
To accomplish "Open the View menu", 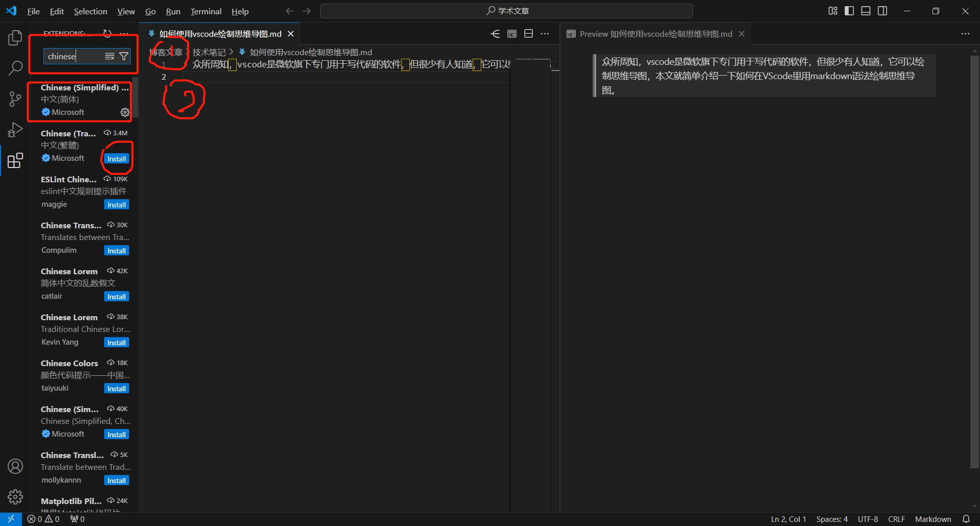I will 126,11.
